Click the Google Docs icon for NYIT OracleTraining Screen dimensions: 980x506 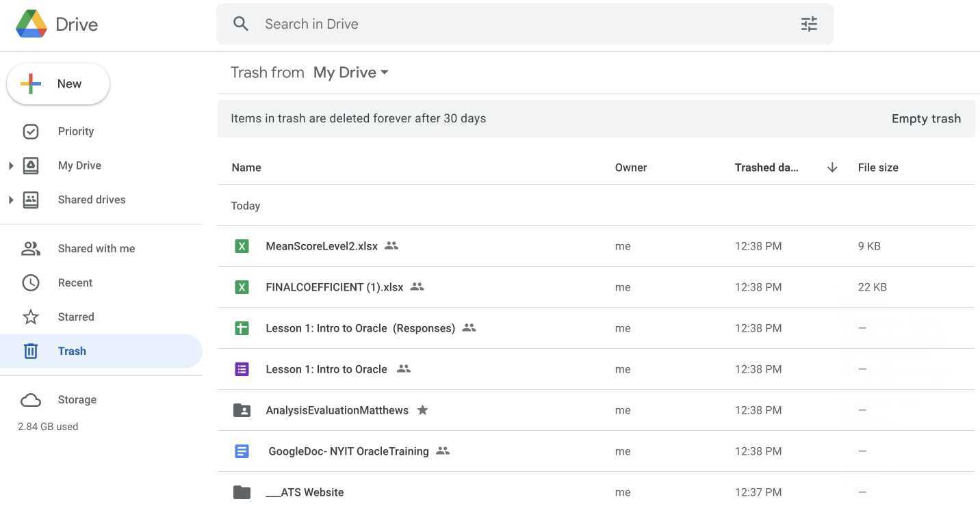242,451
